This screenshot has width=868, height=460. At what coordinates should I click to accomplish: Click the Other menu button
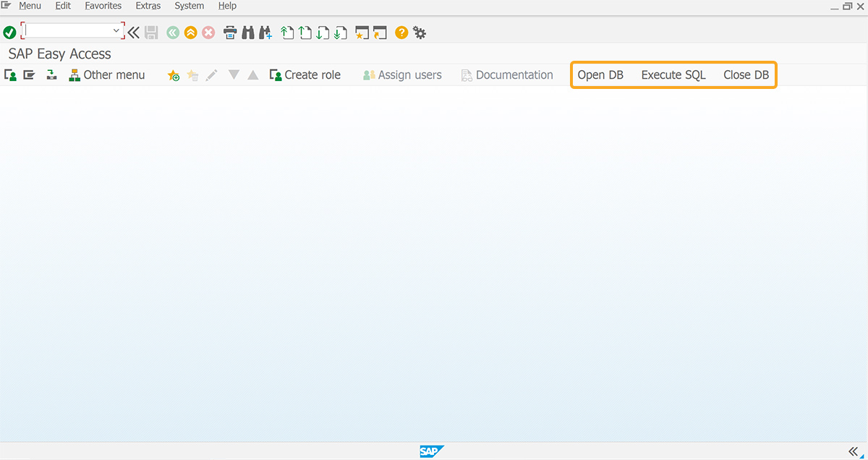coord(107,75)
